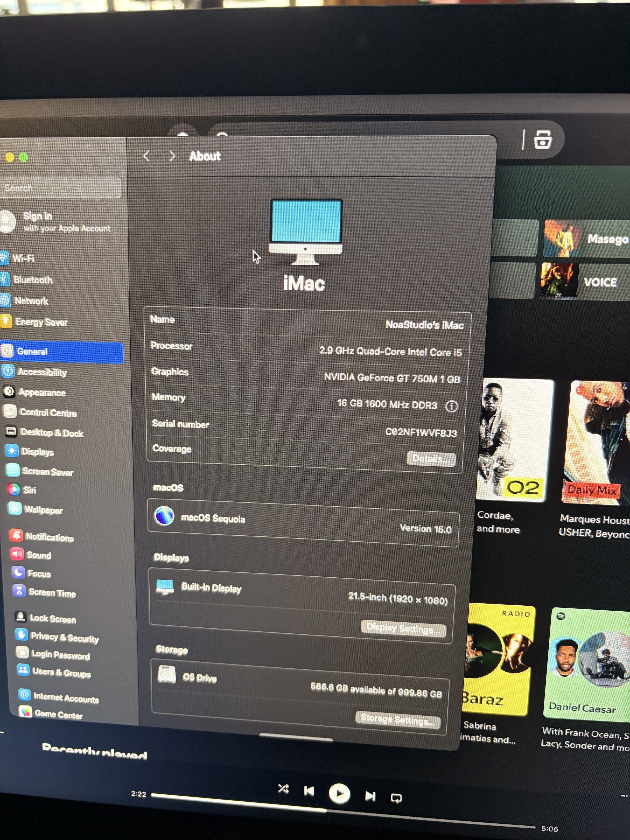630x840 pixels.
Task: Click the Version 15.0 text
Action: tap(425, 529)
